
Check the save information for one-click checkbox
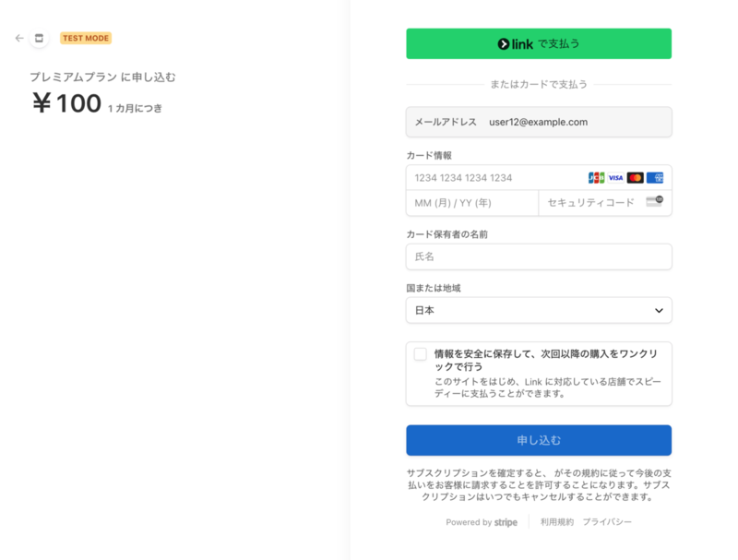421,354
